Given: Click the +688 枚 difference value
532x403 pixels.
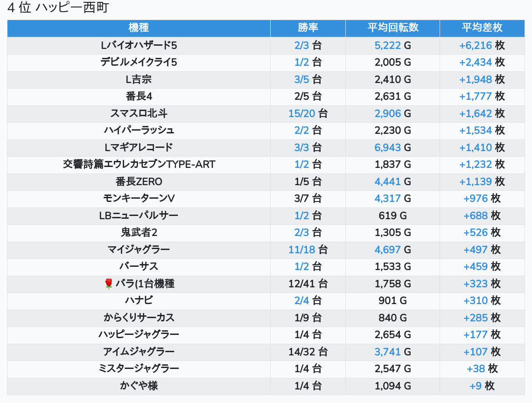Looking at the screenshot, I should coord(482,215).
